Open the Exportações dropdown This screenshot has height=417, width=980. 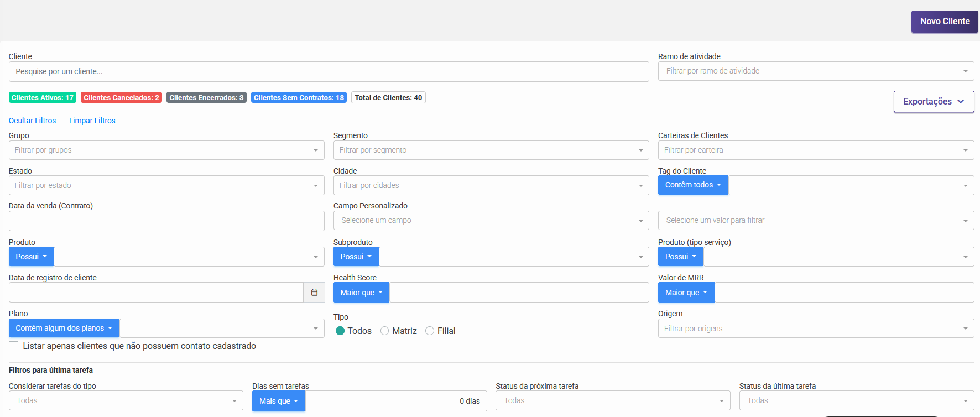pyautogui.click(x=934, y=102)
